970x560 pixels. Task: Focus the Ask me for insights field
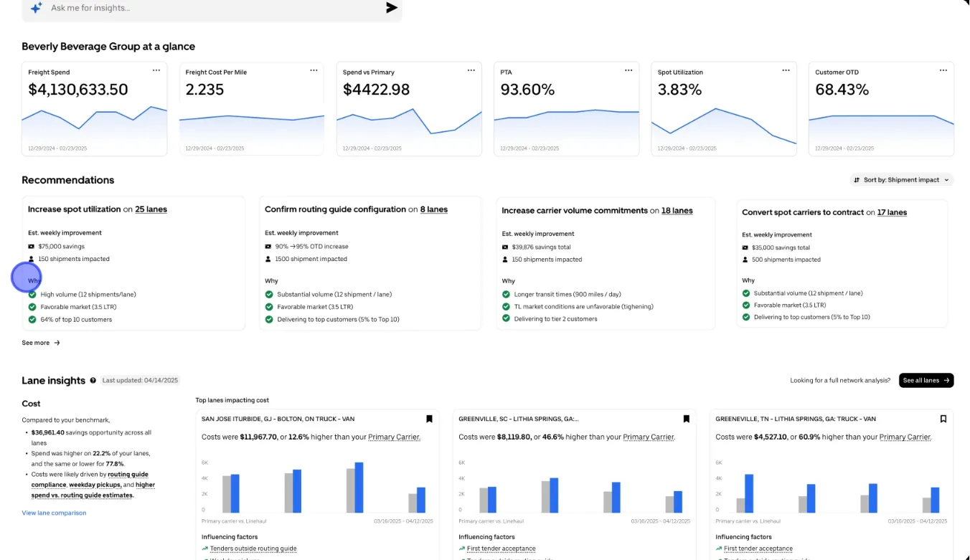212,8
